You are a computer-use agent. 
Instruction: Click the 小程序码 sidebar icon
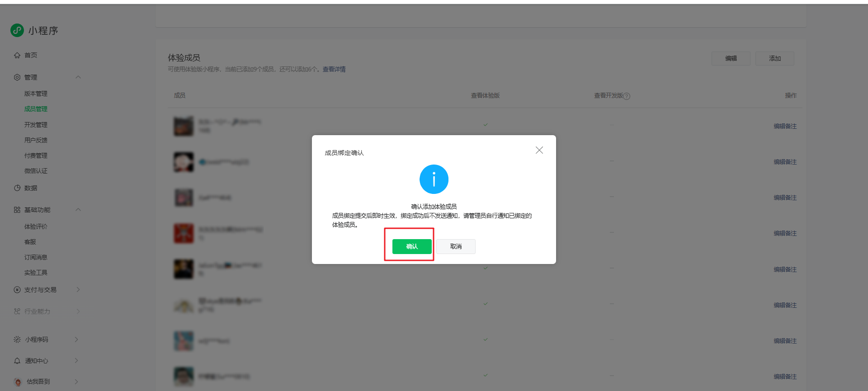click(x=17, y=339)
